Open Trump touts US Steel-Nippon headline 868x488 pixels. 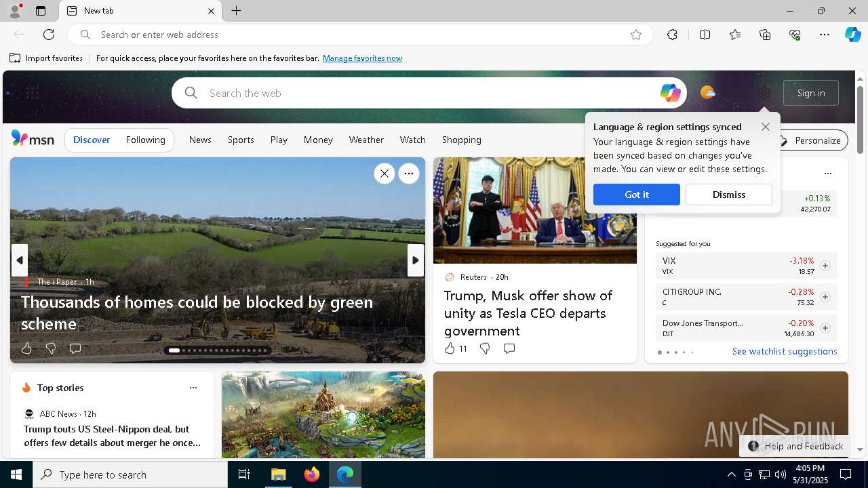coord(112,436)
